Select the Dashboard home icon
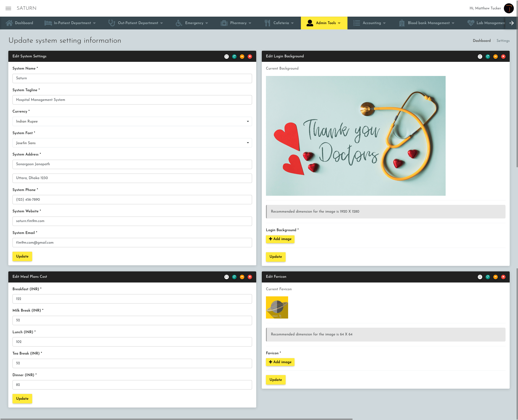The image size is (518, 420). tap(9, 23)
